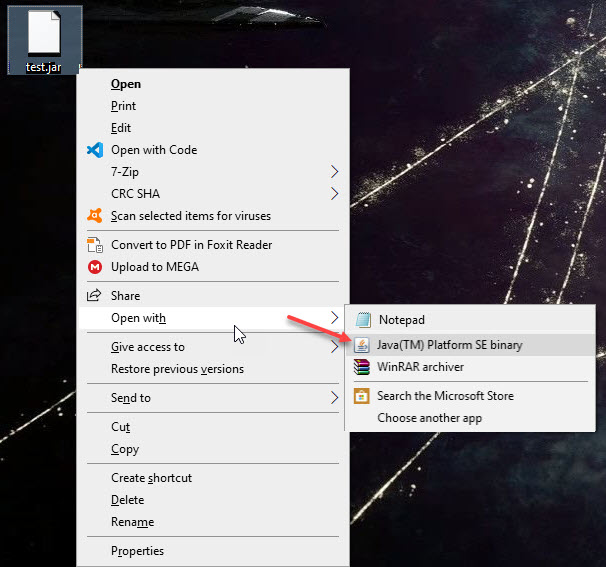Click the Microsoft Store bag icon
606x567 pixels.
coord(361,396)
